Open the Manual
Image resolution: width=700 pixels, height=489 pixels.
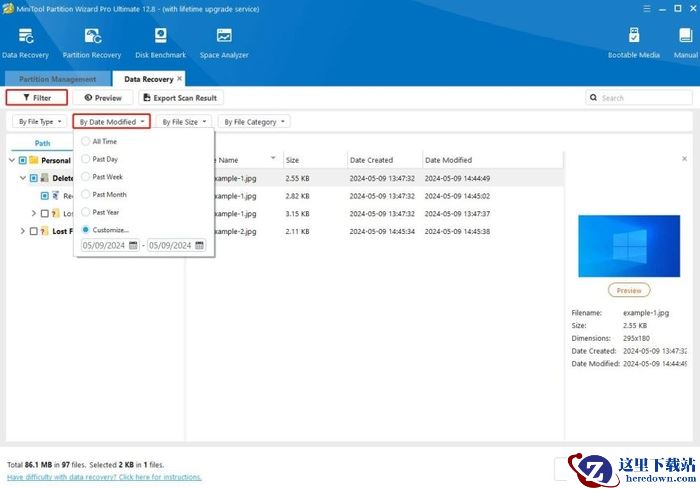click(x=685, y=43)
